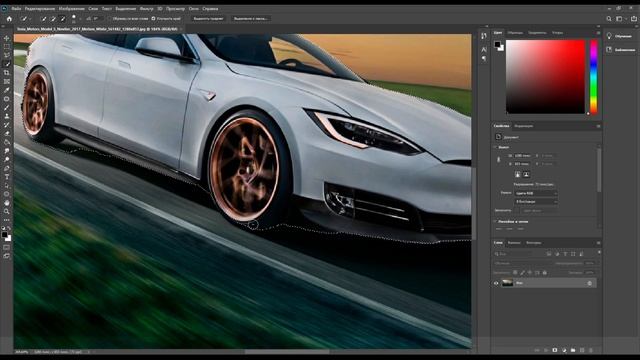
Task: Toggle lock all padlock in Layers
Action: click(544, 273)
